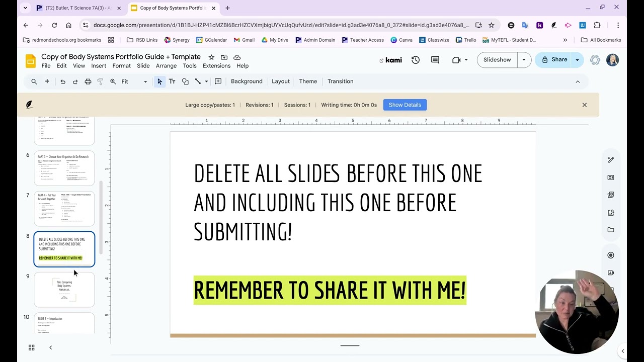
Task: Check the cloud document status icon
Action: click(237, 57)
